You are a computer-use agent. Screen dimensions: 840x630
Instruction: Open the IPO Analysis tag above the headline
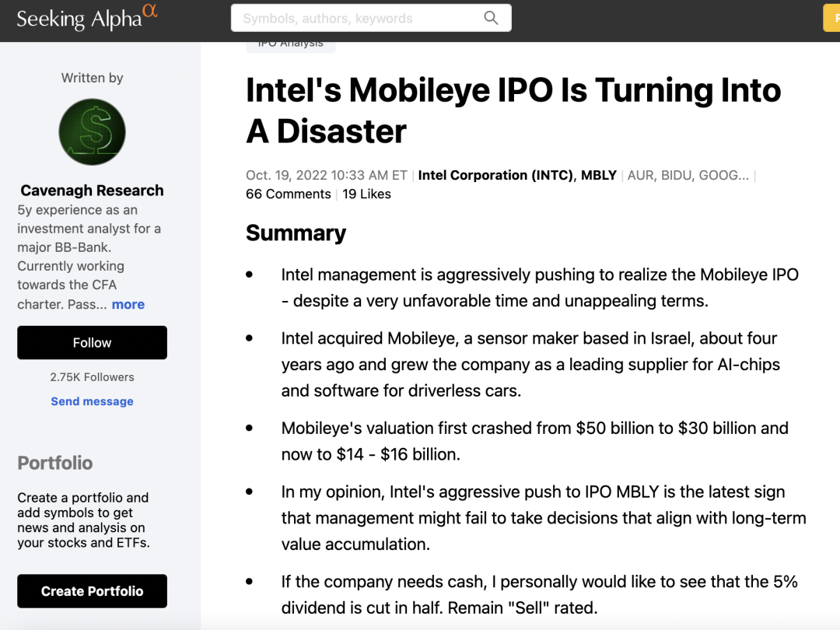[290, 44]
